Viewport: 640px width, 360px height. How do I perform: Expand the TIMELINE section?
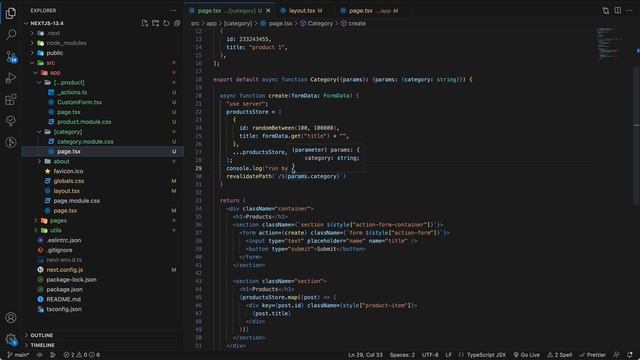pos(42,345)
